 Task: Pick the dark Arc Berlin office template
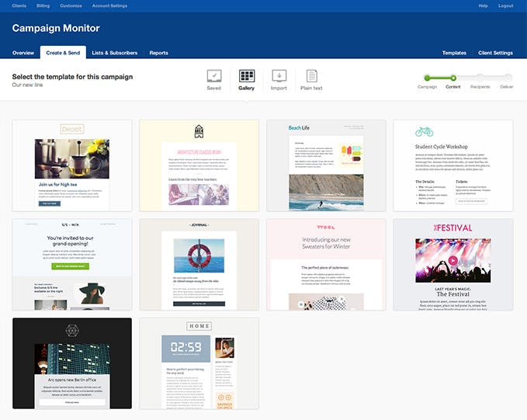pyautogui.click(x=72, y=363)
